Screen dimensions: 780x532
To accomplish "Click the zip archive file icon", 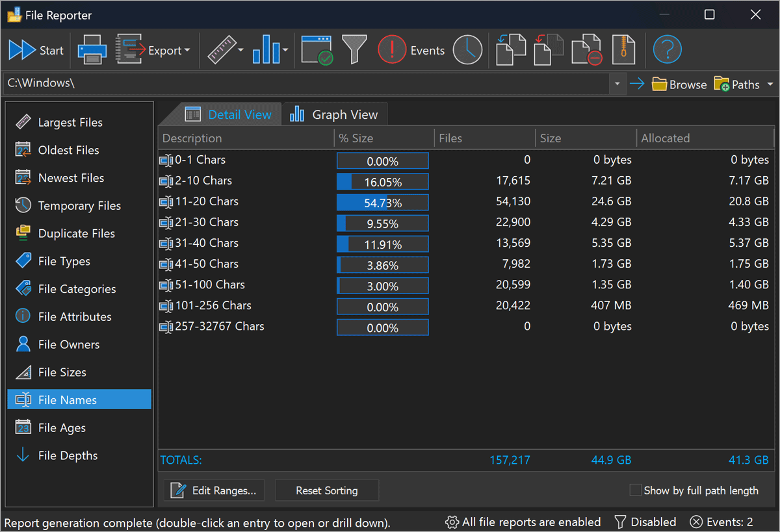I will (623, 50).
